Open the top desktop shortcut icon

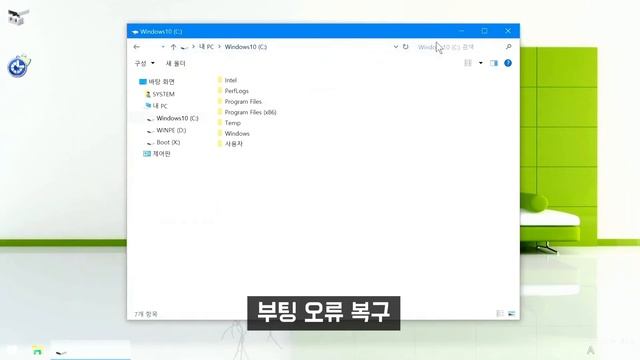tap(18, 17)
